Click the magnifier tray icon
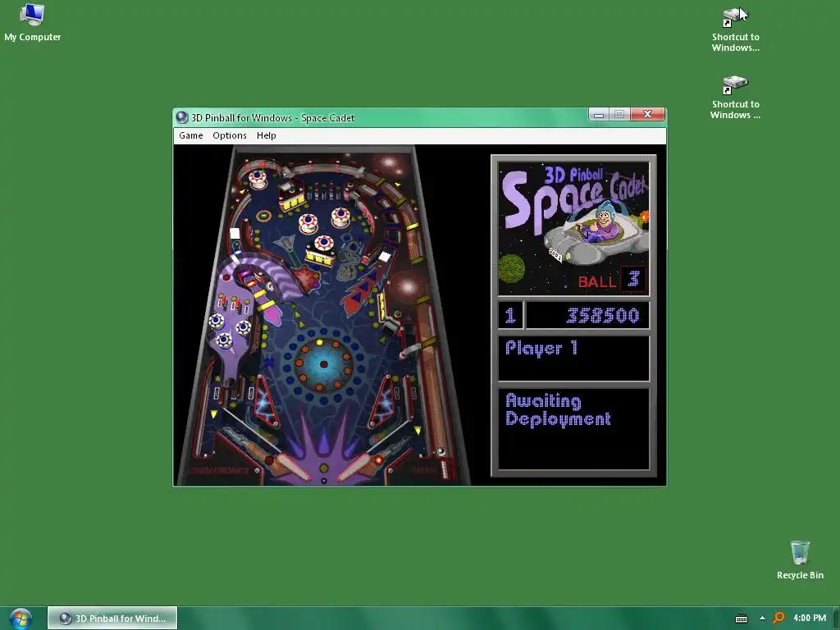This screenshot has width=840, height=630. pyautogui.click(x=778, y=619)
